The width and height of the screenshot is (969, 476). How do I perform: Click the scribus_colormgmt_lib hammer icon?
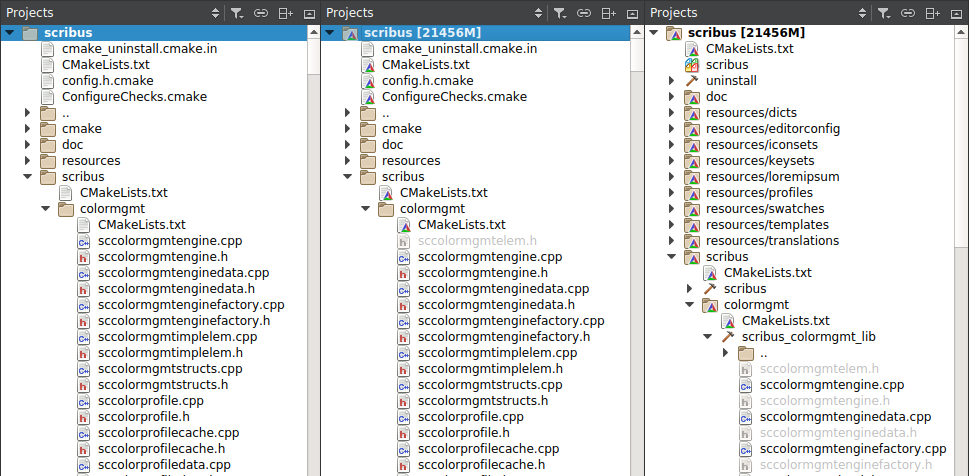(x=728, y=337)
